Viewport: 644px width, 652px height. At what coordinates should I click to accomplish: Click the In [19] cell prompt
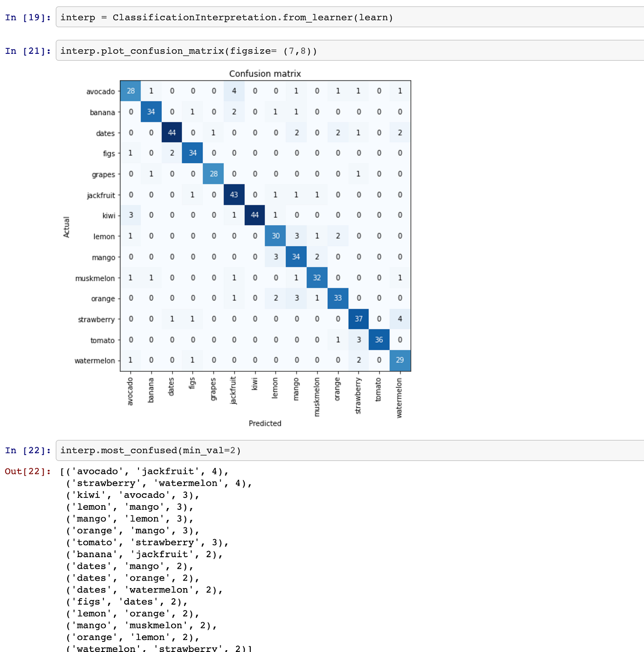coord(28,17)
